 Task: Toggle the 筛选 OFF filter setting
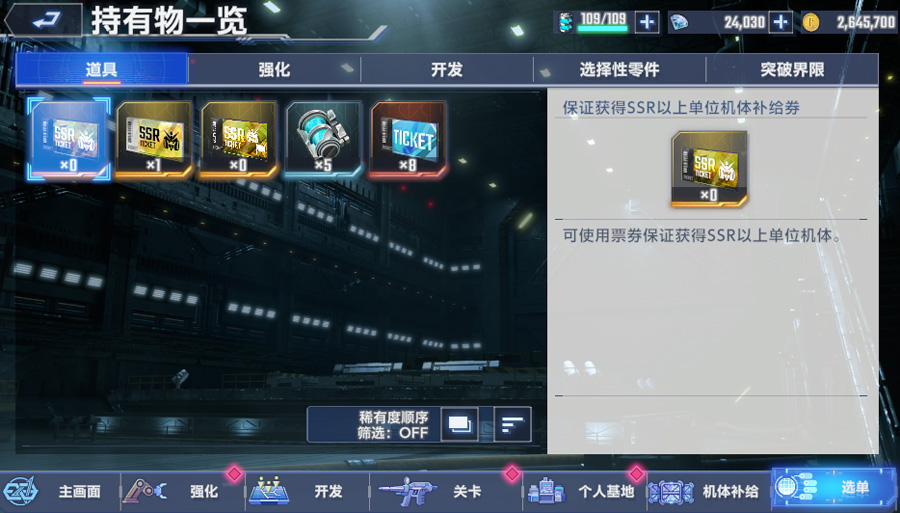pos(393,433)
